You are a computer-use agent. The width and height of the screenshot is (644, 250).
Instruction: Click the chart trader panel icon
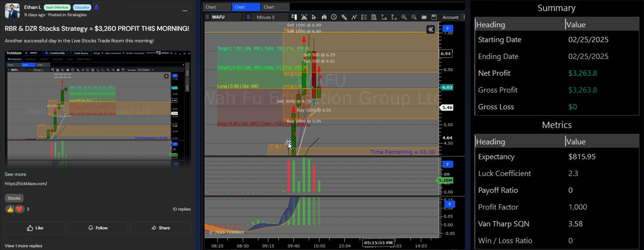click(x=294, y=17)
